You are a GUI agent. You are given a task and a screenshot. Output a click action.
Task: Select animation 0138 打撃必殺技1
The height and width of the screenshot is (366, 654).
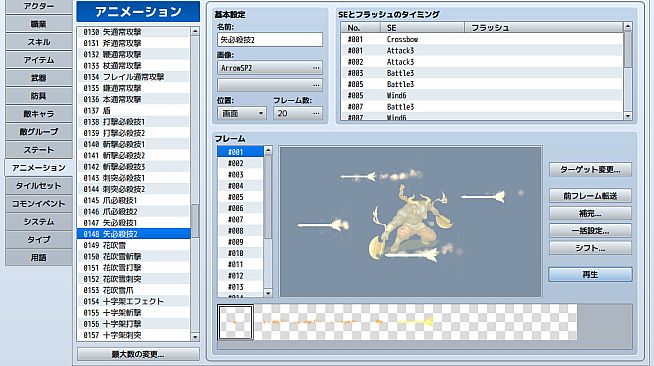tap(134, 122)
